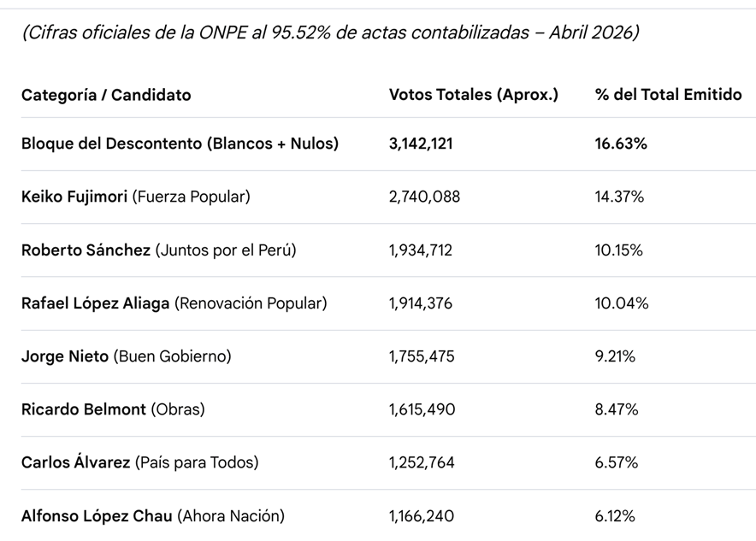Image resolution: width=756 pixels, height=541 pixels.
Task: Click the 2,740,088 vote count
Action: tap(424, 197)
